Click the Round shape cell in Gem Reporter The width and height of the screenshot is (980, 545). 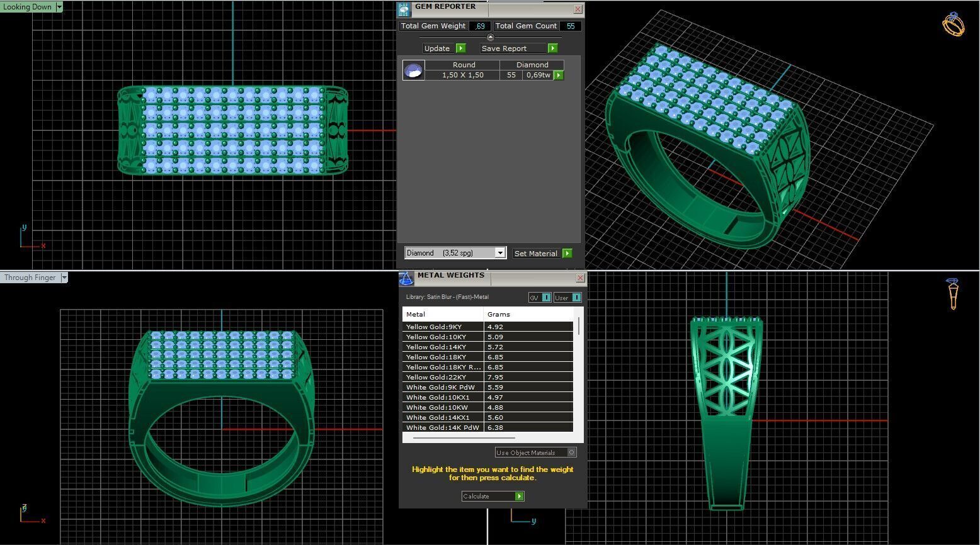[x=464, y=65]
